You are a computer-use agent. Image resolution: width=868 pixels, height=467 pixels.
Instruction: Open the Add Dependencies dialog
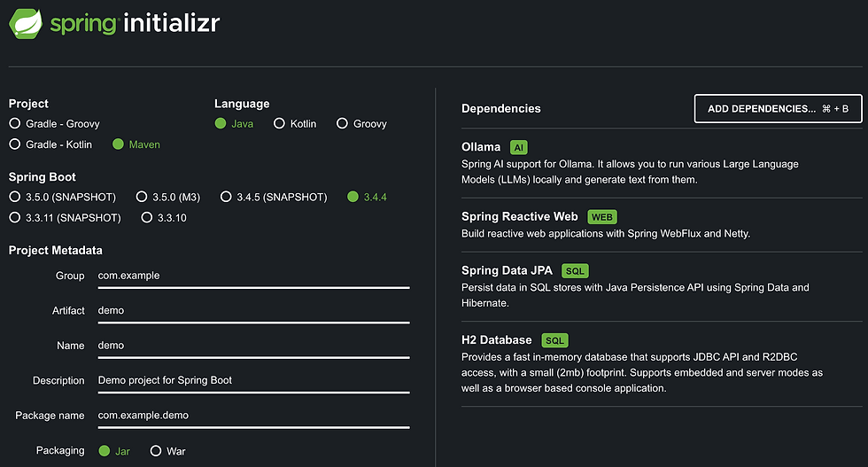778,109
